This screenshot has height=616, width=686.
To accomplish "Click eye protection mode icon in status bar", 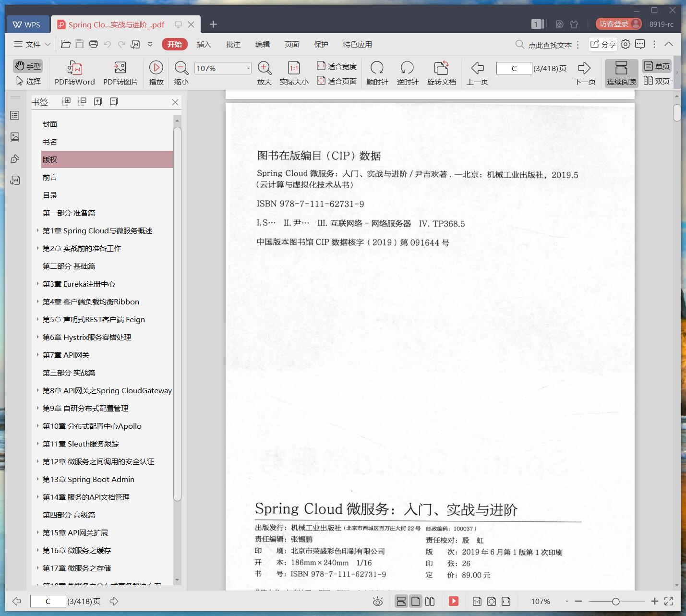I will click(x=378, y=601).
